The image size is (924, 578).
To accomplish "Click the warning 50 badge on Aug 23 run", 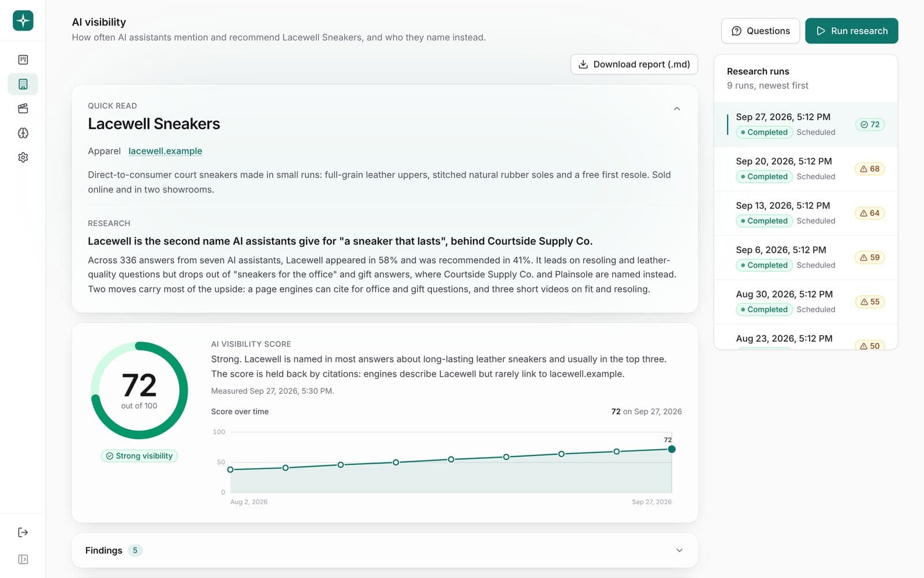I will pos(870,346).
